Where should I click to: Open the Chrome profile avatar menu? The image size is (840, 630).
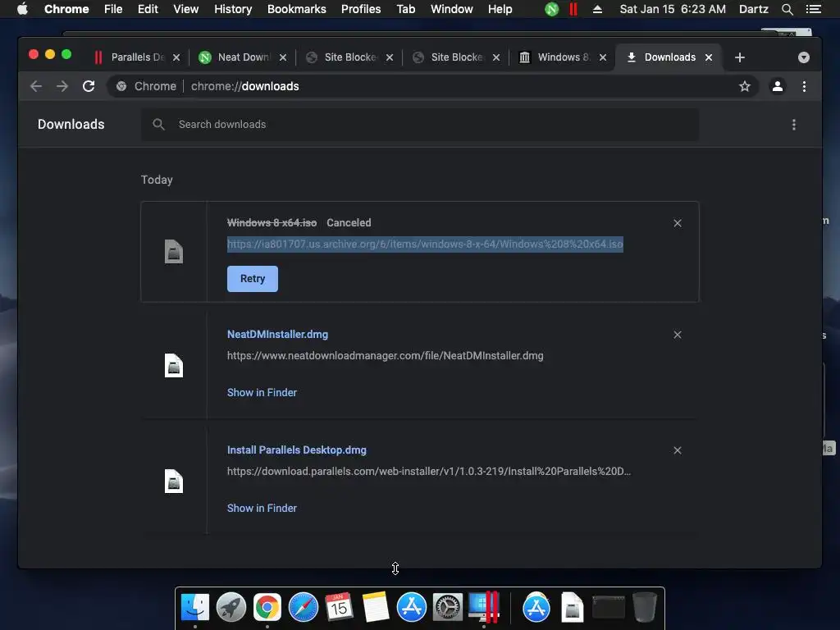[x=778, y=86]
